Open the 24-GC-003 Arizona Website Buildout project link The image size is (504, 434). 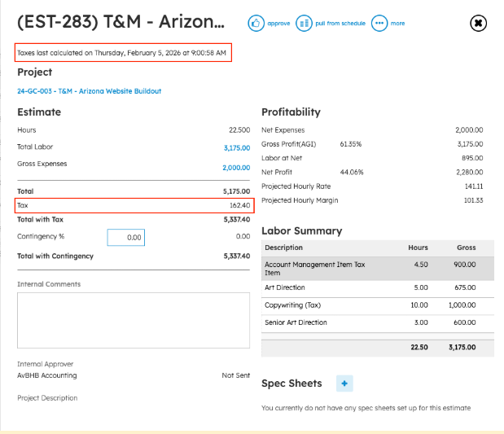pyautogui.click(x=90, y=91)
